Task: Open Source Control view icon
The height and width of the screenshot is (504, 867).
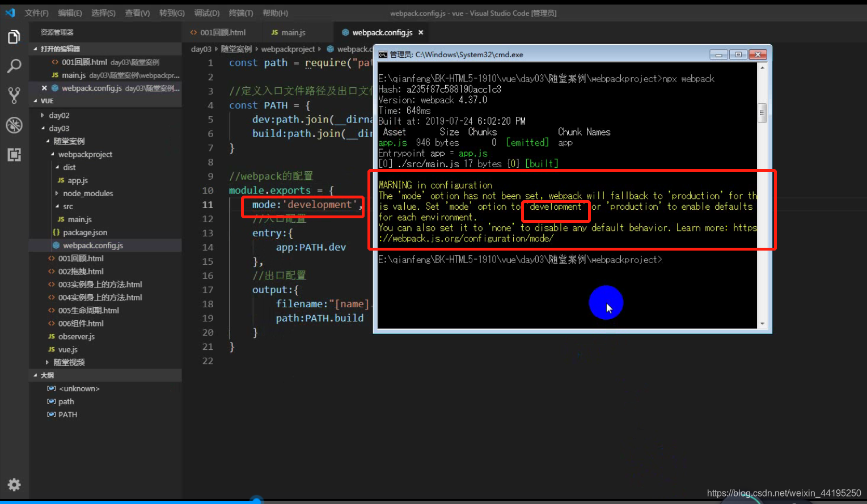Action: [x=14, y=95]
